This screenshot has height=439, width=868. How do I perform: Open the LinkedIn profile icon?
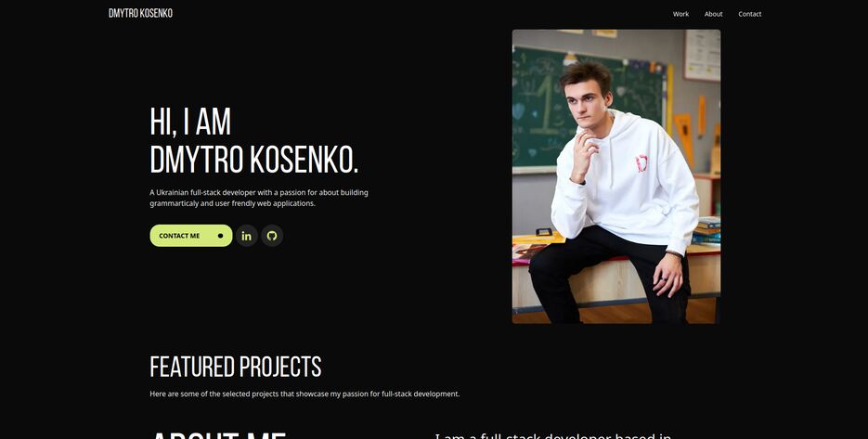point(246,236)
